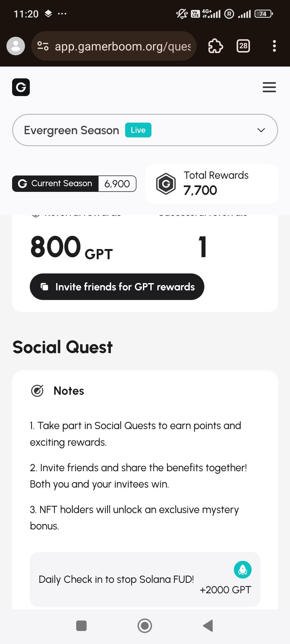The height and width of the screenshot is (644, 290).
Task: Select the Current Season points badge
Action: click(74, 184)
